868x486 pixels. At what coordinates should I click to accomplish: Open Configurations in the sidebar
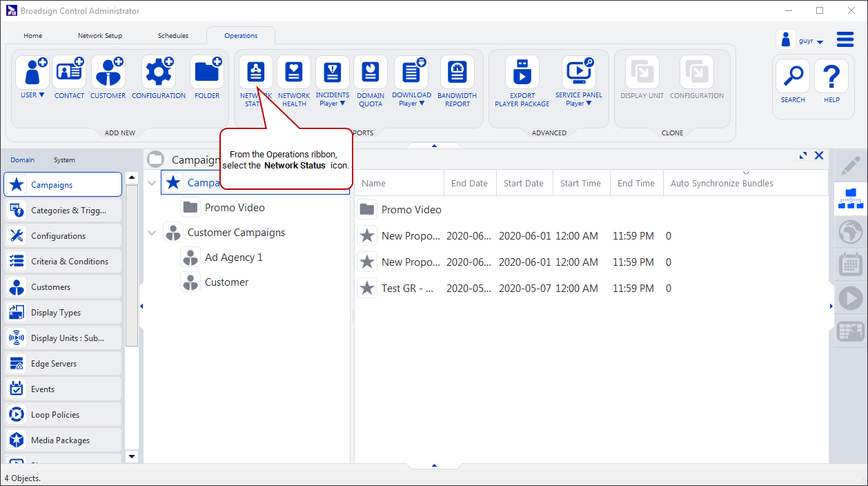tap(63, 236)
